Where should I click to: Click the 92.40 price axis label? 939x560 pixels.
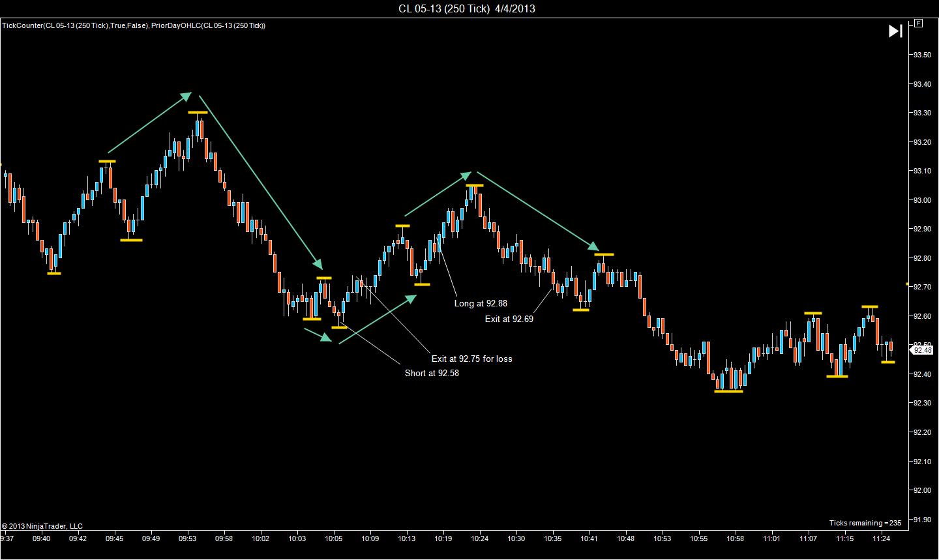pos(922,374)
